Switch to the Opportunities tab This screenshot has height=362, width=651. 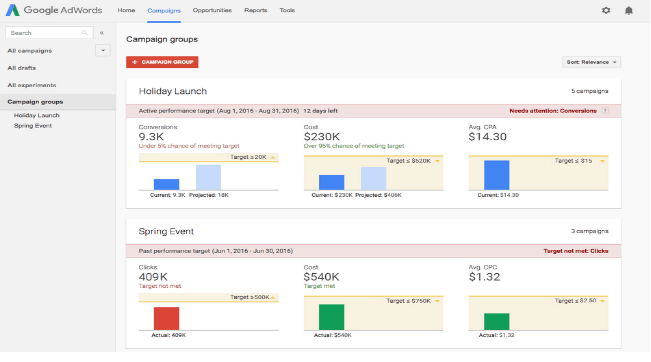212,10
